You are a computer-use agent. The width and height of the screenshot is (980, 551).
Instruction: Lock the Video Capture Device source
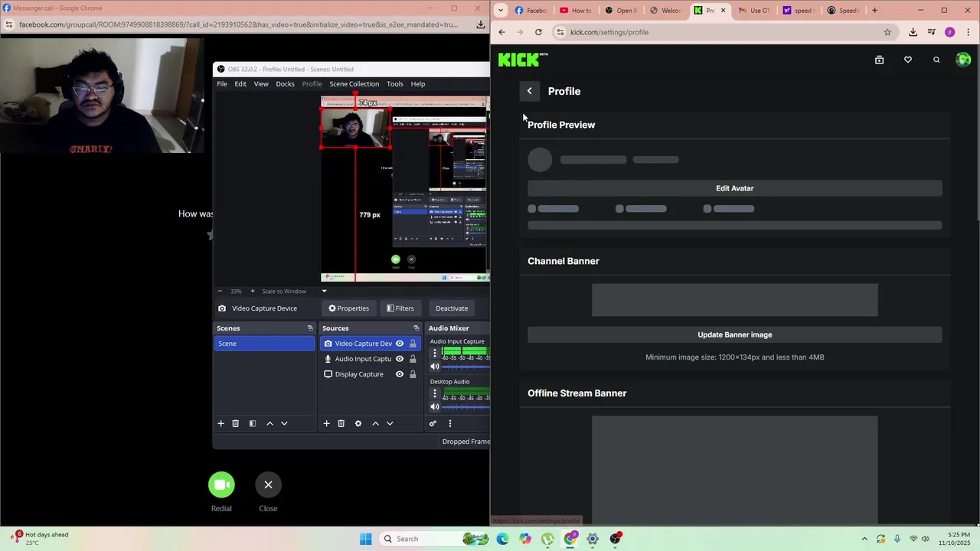coord(413,344)
